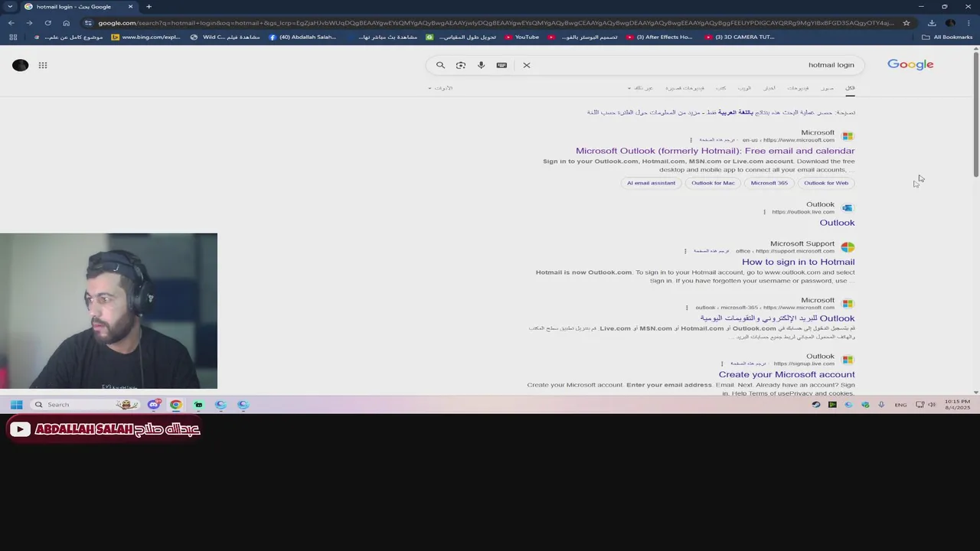980x551 pixels.
Task: Open the After Effects bookmark
Action: [659, 37]
